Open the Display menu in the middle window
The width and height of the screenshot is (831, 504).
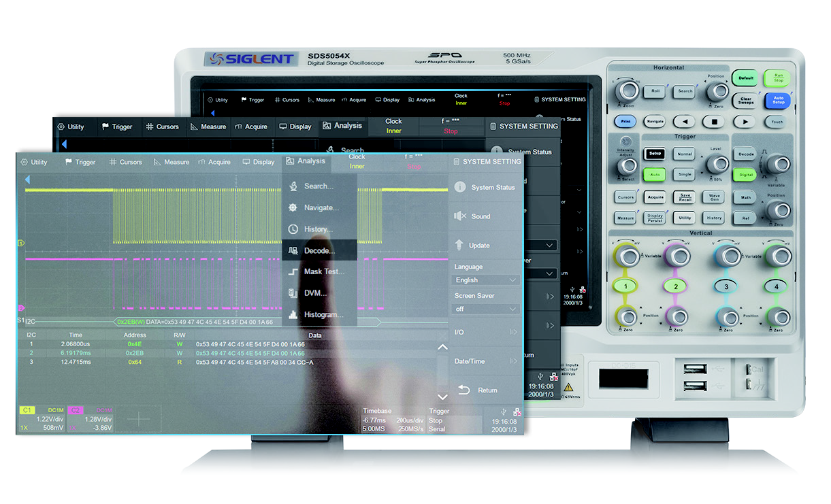295,127
